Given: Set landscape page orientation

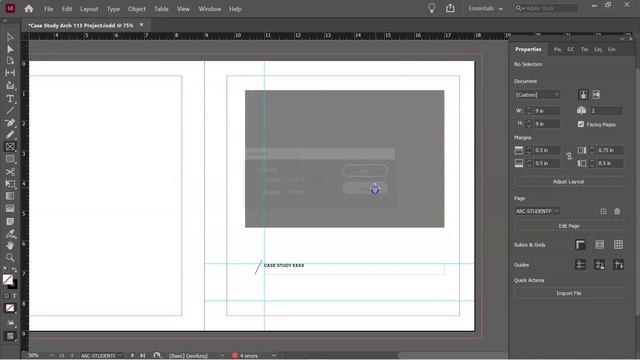Looking at the screenshot, I should (596, 95).
